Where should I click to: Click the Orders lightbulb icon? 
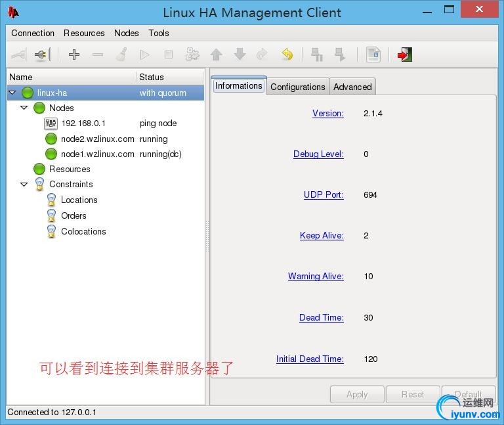coord(51,215)
